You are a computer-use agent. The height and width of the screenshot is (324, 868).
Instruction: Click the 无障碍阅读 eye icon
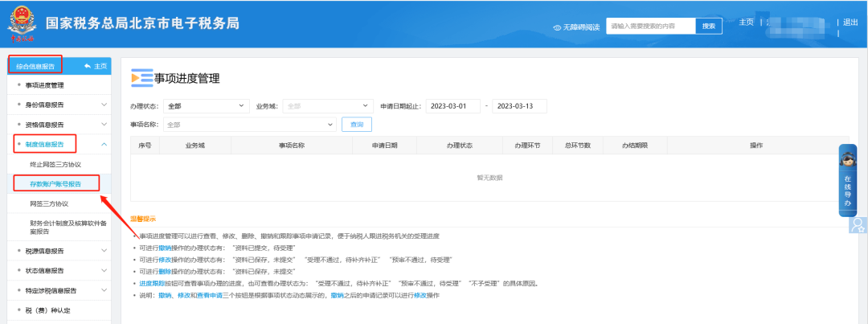point(557,27)
